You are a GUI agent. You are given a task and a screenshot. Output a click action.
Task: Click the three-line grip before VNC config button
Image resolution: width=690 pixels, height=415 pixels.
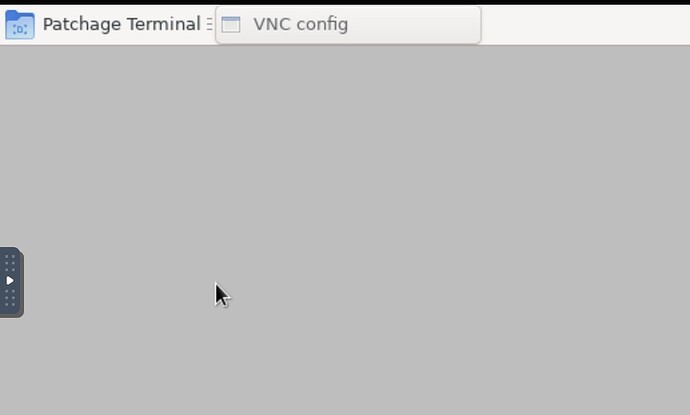click(209, 24)
